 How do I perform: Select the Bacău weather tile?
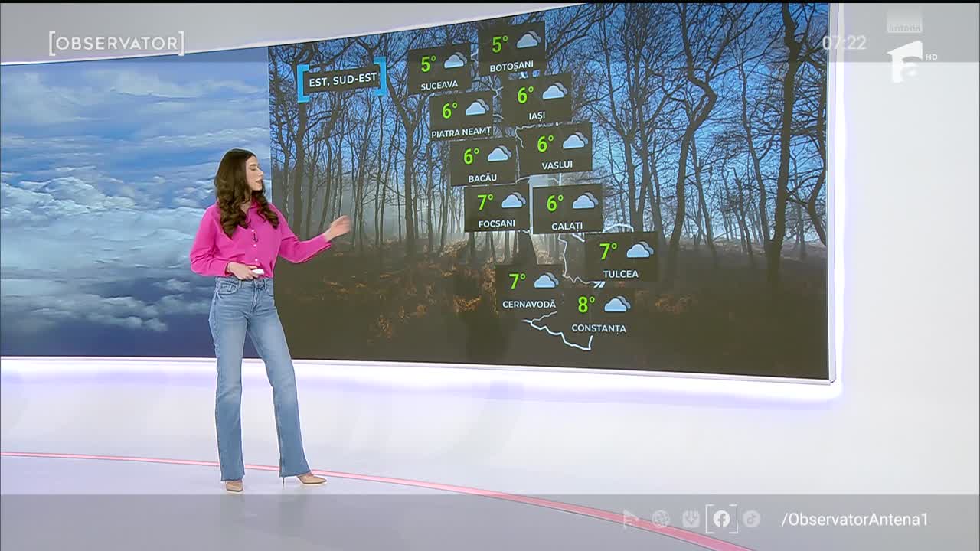(x=482, y=162)
